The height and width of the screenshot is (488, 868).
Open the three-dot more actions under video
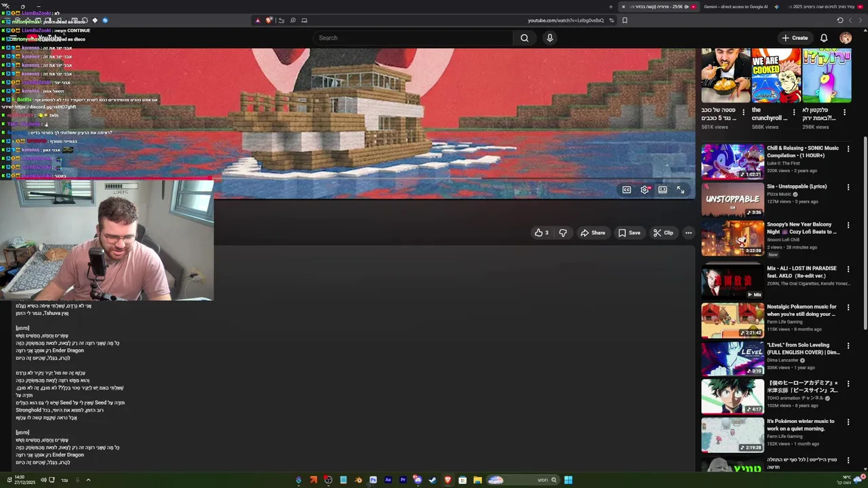coord(688,232)
